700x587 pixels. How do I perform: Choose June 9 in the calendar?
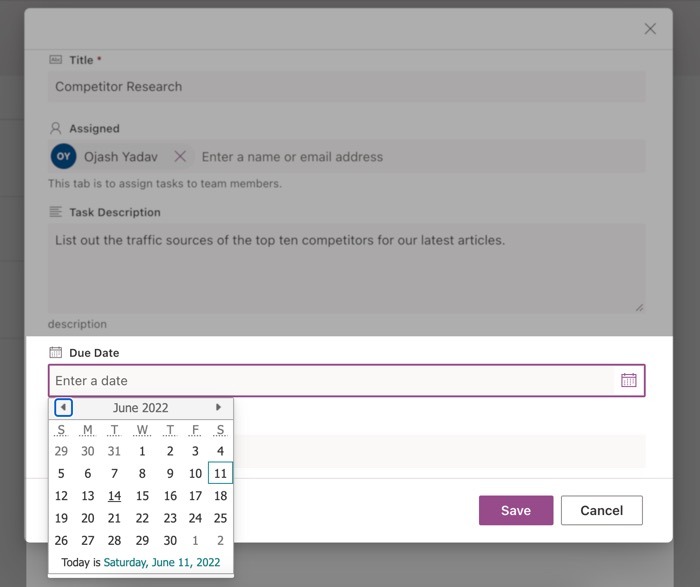[x=170, y=473]
